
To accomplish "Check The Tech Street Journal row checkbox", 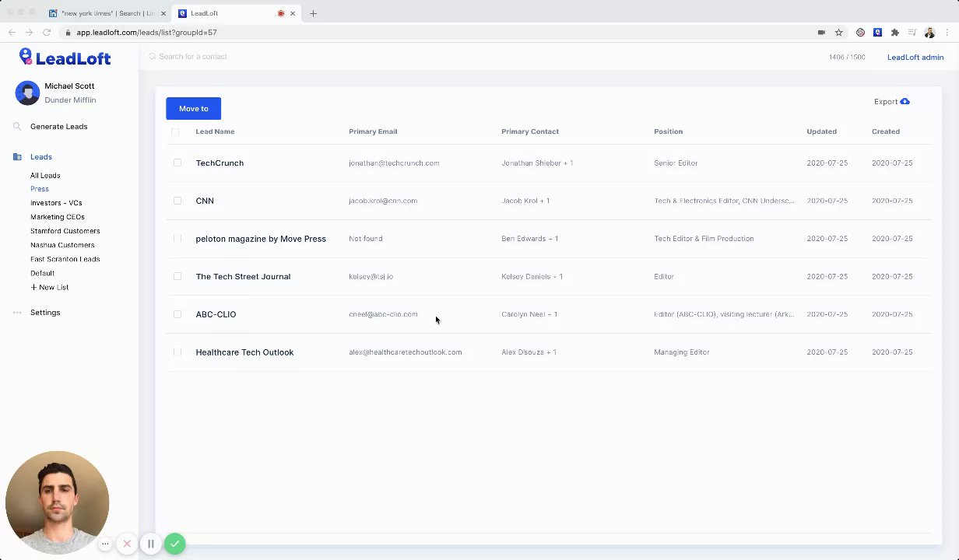I will (x=177, y=276).
